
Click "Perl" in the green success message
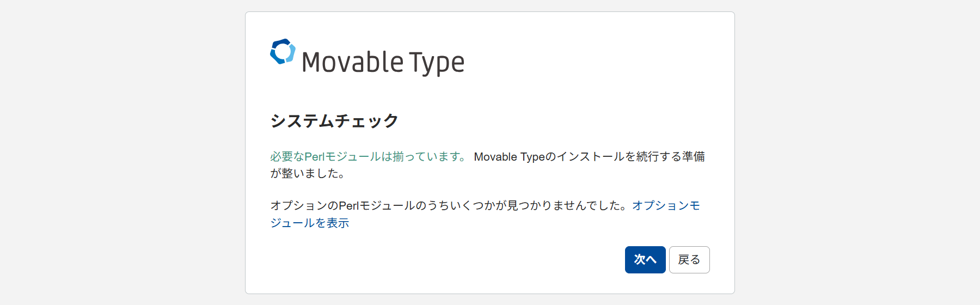314,157
